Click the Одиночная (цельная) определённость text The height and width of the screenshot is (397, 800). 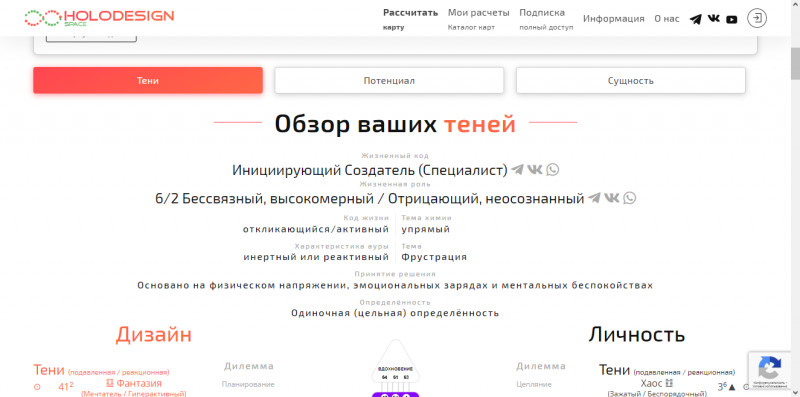coord(395,313)
